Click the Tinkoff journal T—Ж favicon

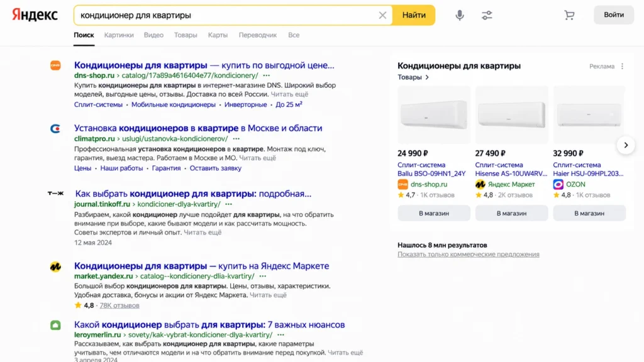(x=55, y=194)
